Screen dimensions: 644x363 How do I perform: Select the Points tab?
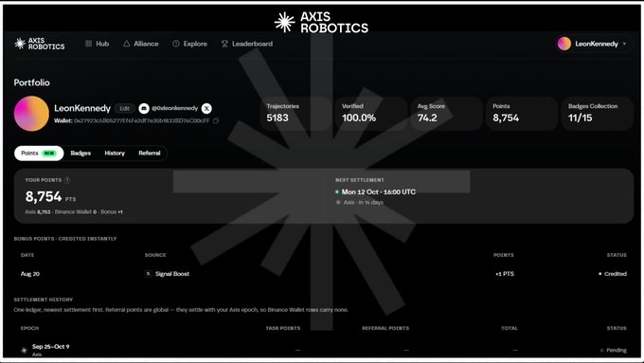coord(39,153)
